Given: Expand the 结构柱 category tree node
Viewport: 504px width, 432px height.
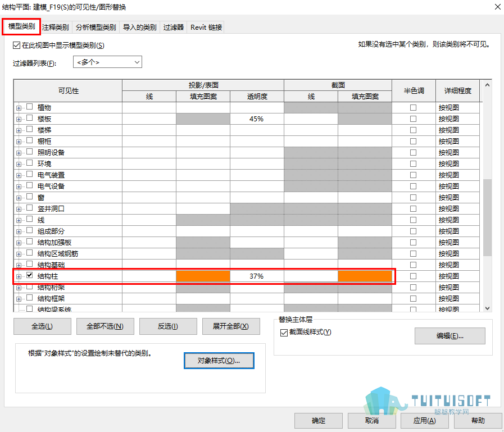Looking at the screenshot, I should coord(19,276).
